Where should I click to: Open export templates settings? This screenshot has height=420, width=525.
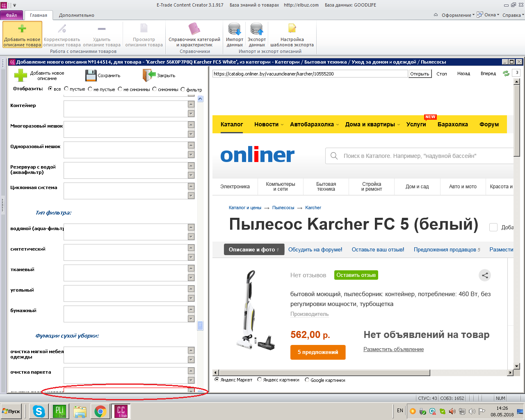pos(292,34)
